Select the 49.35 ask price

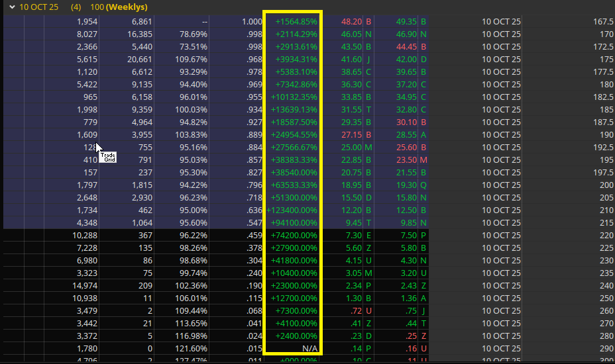click(406, 21)
